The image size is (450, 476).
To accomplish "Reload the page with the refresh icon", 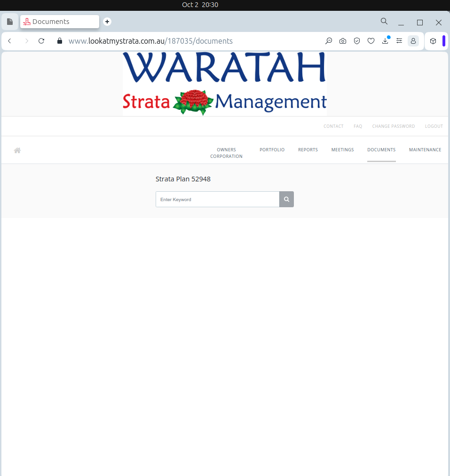I will 41,41.
